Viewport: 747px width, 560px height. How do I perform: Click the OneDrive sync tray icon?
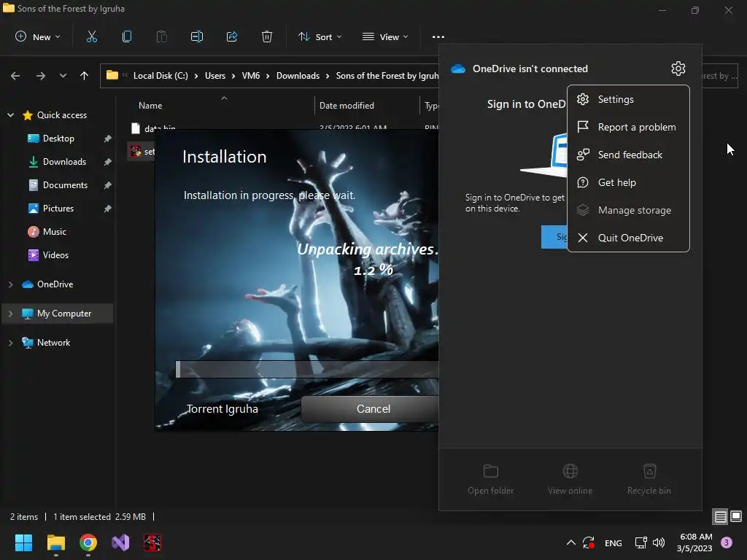tap(589, 542)
